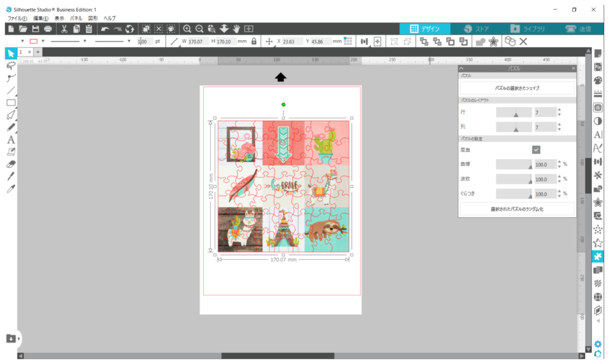This screenshot has height=364, width=609.
Task: Open the 表示 menu
Action: 59,18
